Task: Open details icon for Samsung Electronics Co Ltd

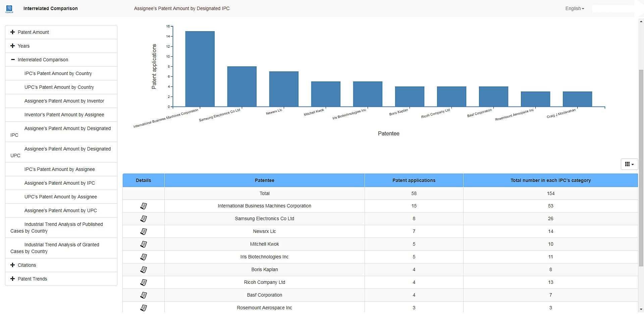Action: (x=144, y=219)
